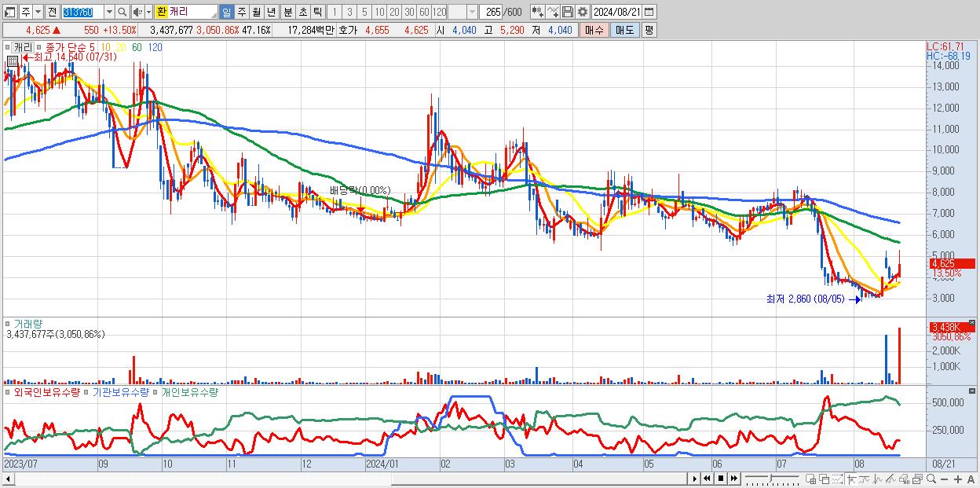Click the 전 button in toolbar
This screenshot has width=980, height=488.
52,12
